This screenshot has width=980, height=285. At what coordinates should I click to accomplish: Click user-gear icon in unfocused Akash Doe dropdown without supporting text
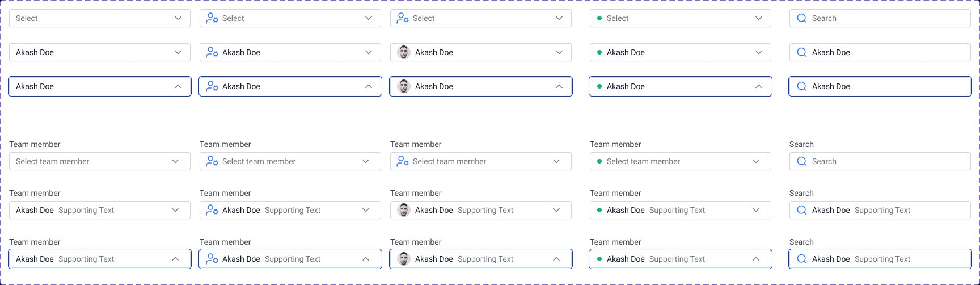pos(212,52)
